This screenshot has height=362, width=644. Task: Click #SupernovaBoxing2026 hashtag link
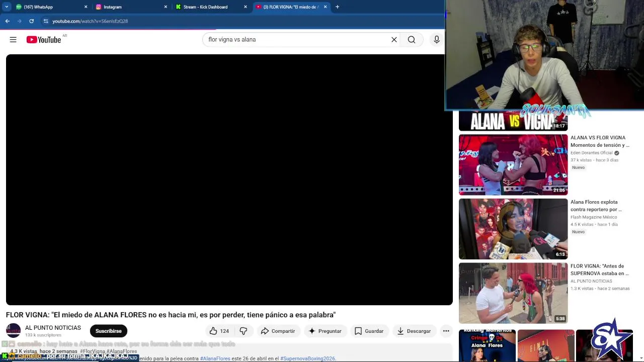pyautogui.click(x=308, y=358)
